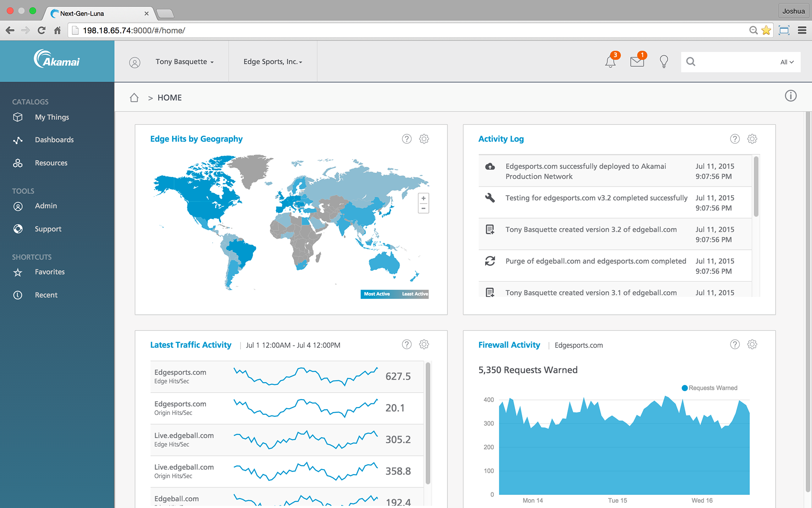Open help for Activity Log widget
The width and height of the screenshot is (812, 508).
click(735, 139)
